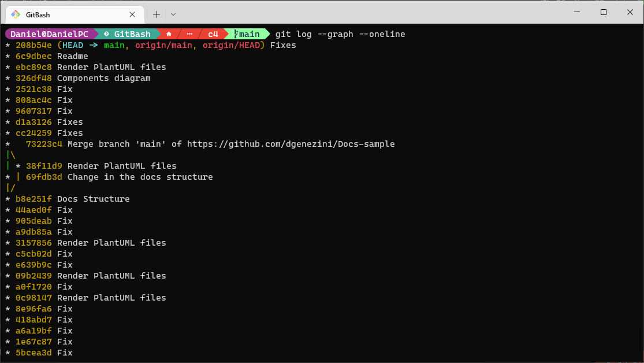
Task: Open a new tab with the plus button
Action: coord(158,14)
